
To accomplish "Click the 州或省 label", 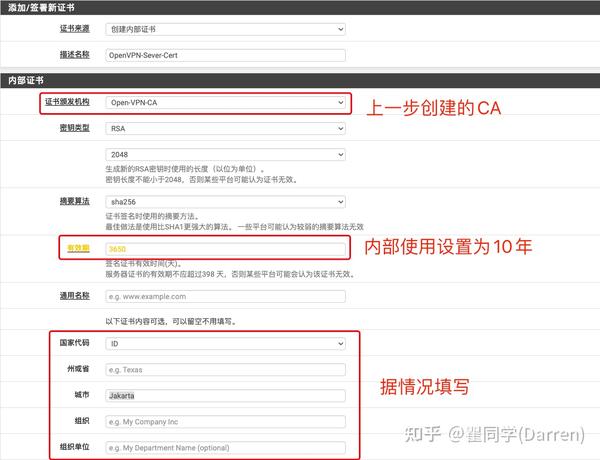I will 78,369.
